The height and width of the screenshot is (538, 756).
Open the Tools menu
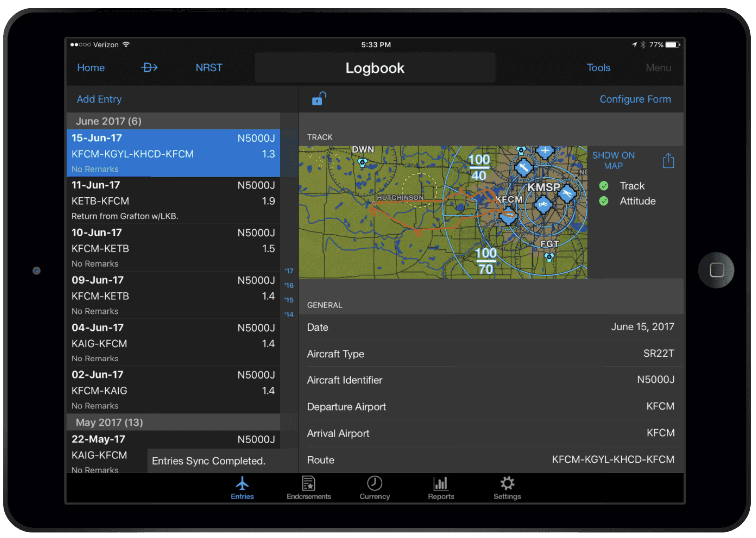(x=598, y=68)
